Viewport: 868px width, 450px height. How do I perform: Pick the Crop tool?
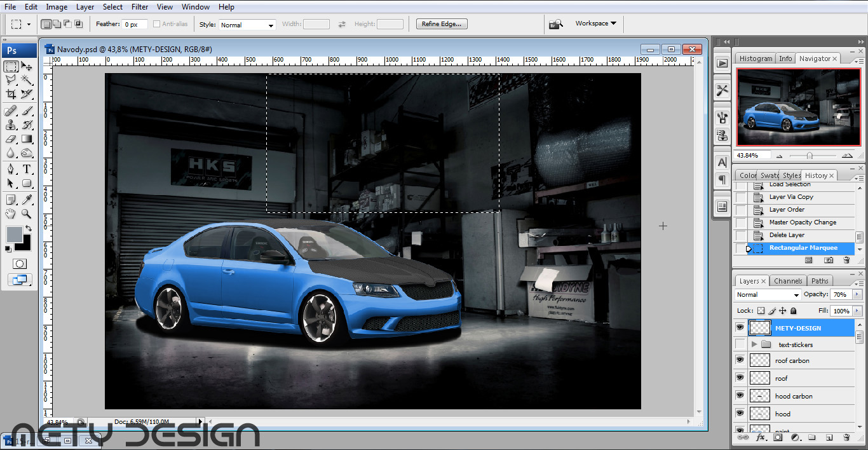[x=11, y=94]
